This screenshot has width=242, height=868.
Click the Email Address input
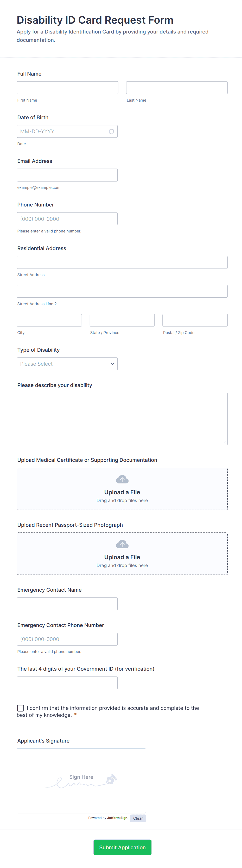[x=67, y=175]
